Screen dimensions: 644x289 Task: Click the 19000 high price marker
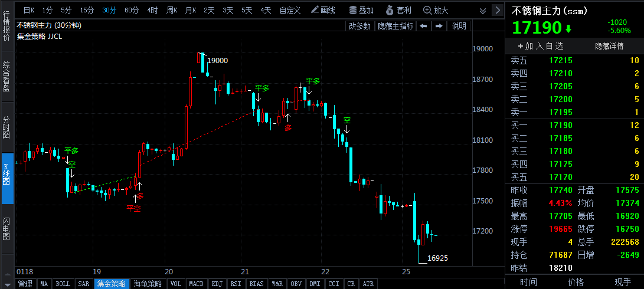[217, 60]
